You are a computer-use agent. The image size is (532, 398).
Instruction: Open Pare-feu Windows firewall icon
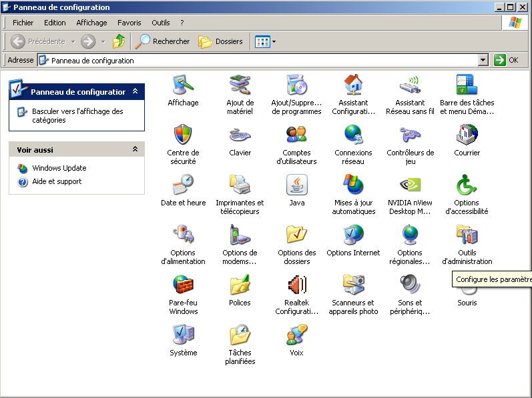[183, 285]
